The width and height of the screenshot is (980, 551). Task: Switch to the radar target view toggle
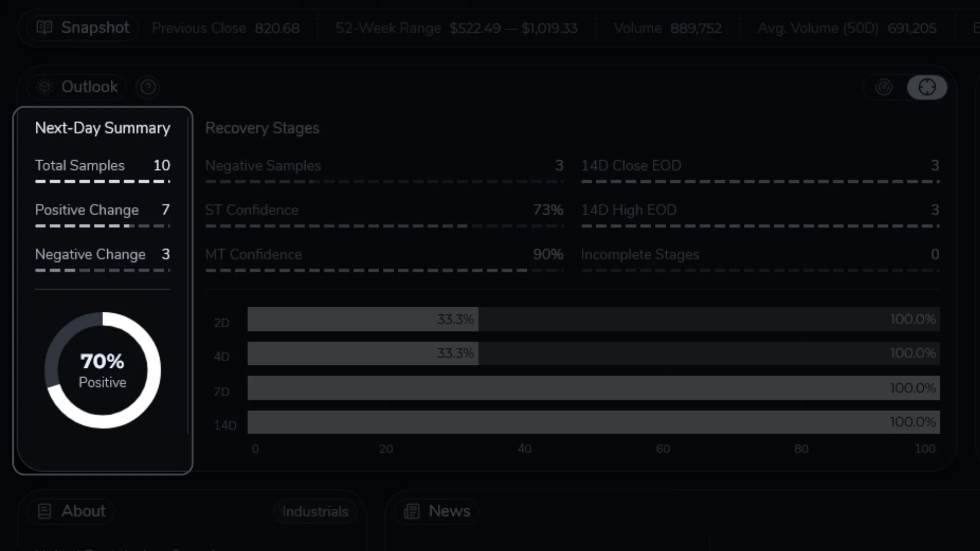pos(884,87)
